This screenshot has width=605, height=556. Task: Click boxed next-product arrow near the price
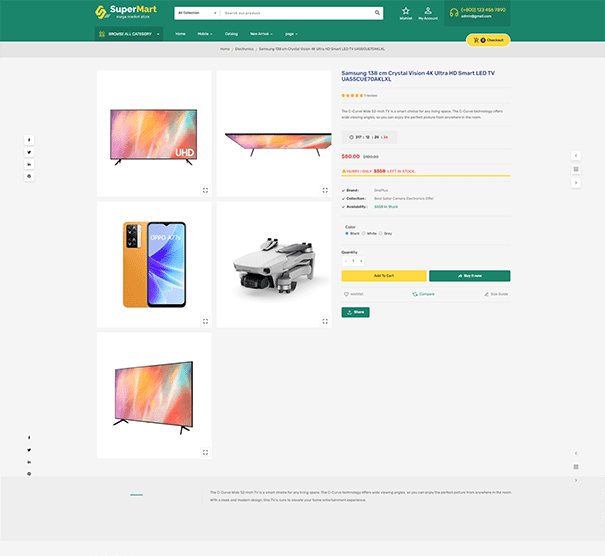click(x=576, y=183)
